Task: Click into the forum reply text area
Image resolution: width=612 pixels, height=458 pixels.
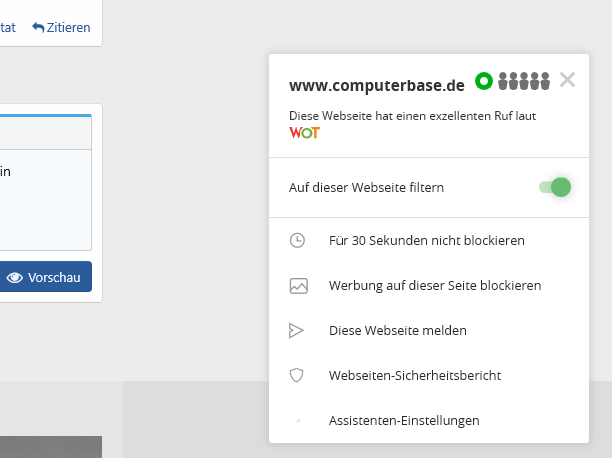Action: coord(46,200)
